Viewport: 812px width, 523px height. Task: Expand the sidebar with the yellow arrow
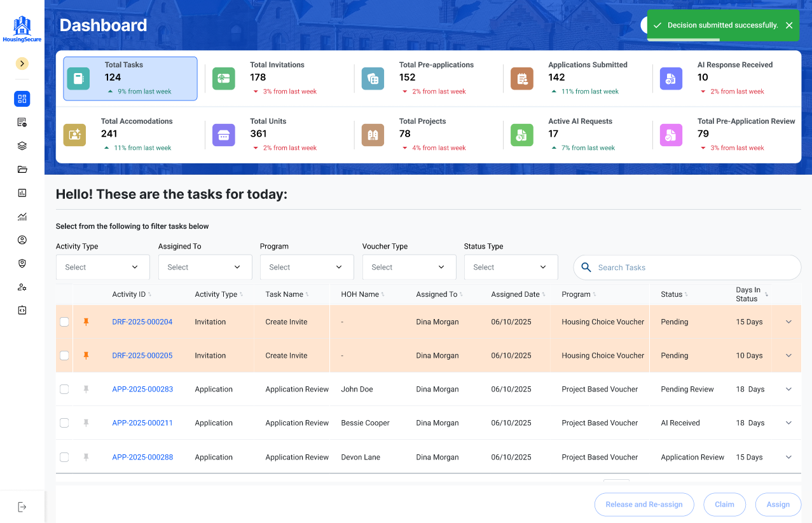pos(22,64)
